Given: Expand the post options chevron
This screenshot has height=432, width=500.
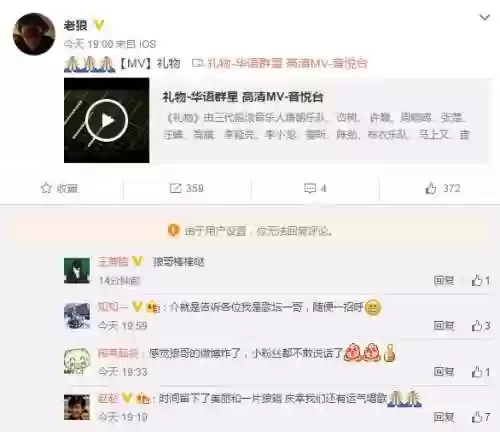Looking at the screenshot, I should coord(484,17).
